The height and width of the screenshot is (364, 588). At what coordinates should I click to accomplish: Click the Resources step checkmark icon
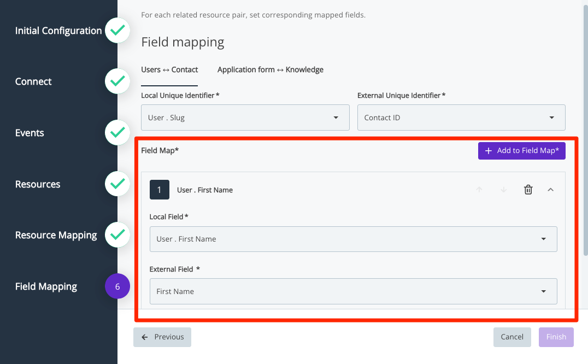pos(117,184)
